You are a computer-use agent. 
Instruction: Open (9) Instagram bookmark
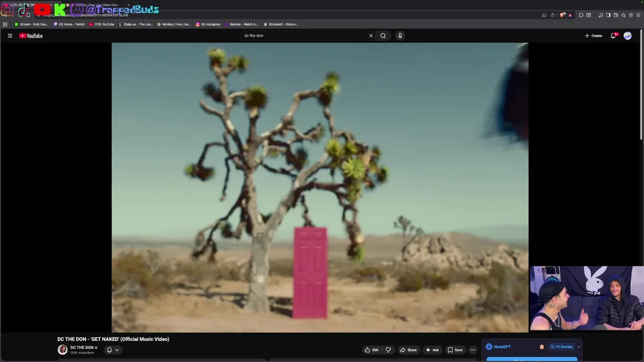(208, 24)
